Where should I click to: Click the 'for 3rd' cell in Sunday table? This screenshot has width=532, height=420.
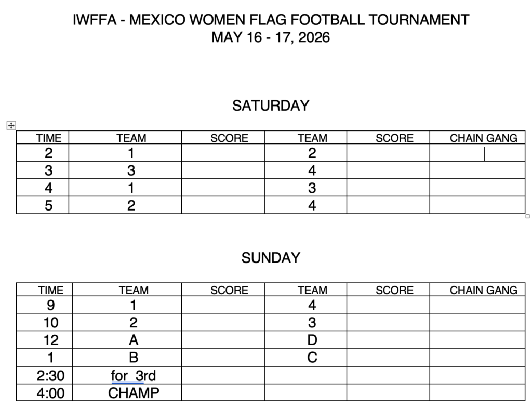coord(127,375)
